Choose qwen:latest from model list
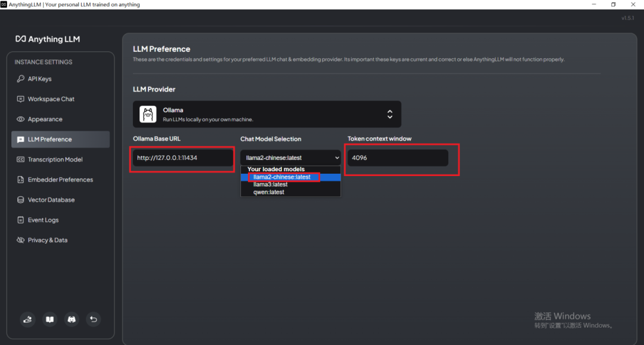The height and width of the screenshot is (345, 644). [x=290, y=192]
